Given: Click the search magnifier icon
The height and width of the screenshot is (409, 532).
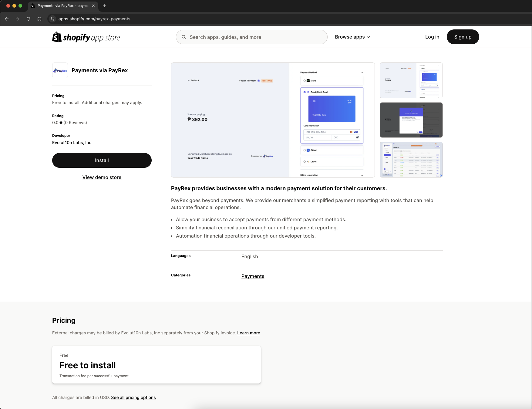Looking at the screenshot, I should [184, 37].
